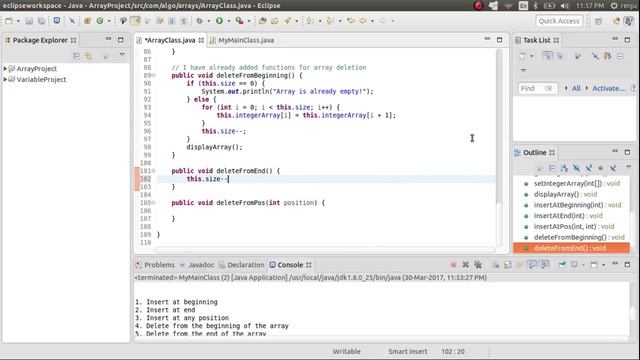Image resolution: width=640 pixels, height=360 pixels.
Task: Select the Outline panel tab
Action: click(x=535, y=153)
